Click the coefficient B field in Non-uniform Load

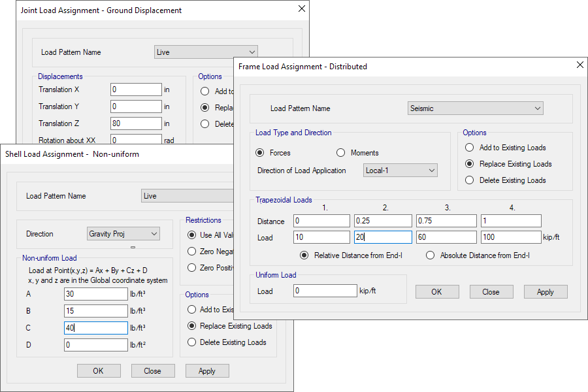tap(95, 311)
